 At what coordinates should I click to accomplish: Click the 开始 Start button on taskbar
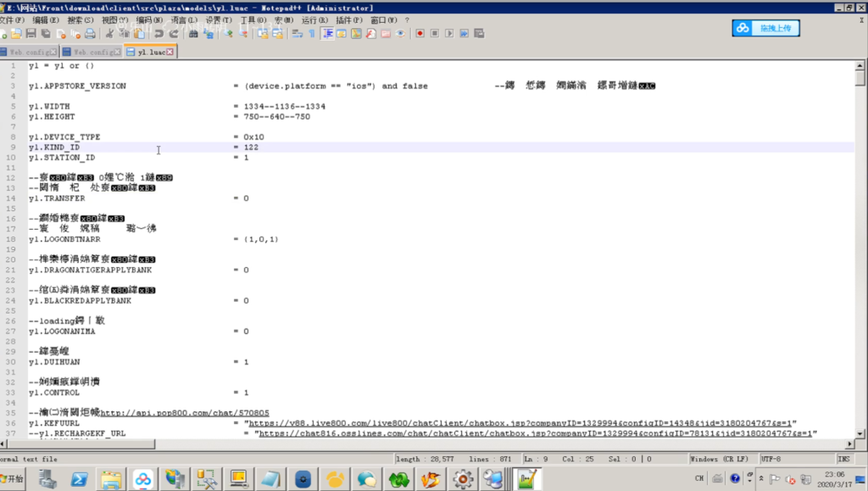click(x=14, y=479)
